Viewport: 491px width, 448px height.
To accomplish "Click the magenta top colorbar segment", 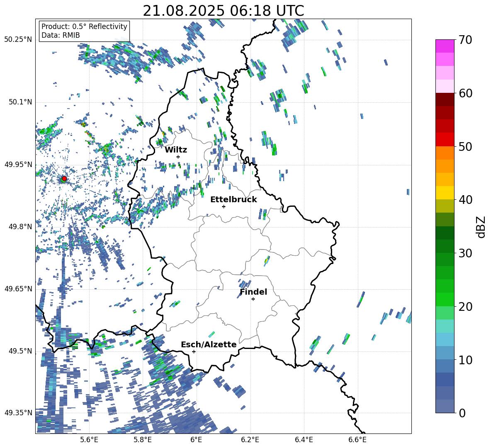I will pyautogui.click(x=445, y=46).
